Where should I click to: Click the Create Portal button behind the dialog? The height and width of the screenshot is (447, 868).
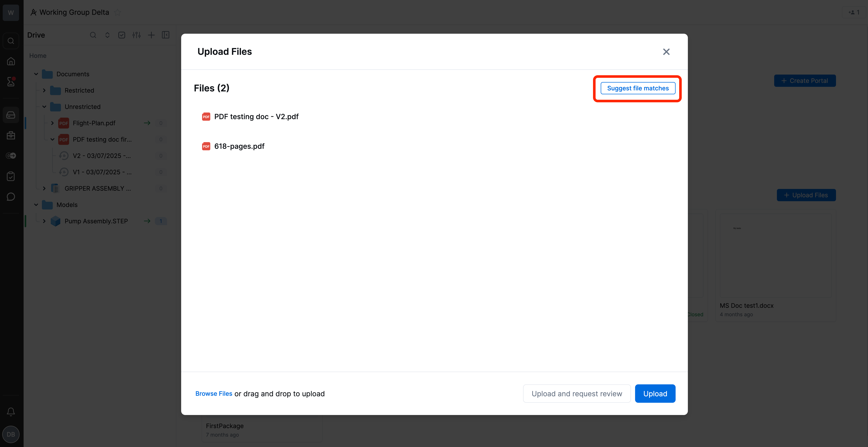tap(805, 81)
